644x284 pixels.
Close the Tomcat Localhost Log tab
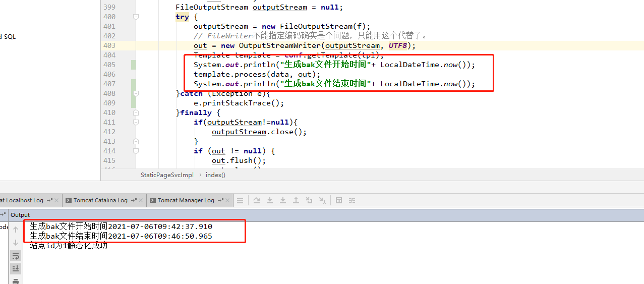click(56, 200)
